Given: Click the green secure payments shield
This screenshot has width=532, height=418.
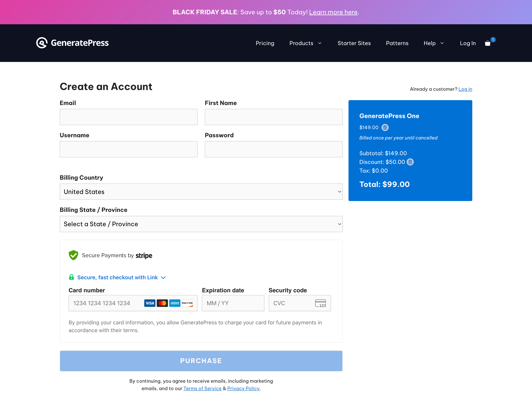Looking at the screenshot, I should point(73,255).
